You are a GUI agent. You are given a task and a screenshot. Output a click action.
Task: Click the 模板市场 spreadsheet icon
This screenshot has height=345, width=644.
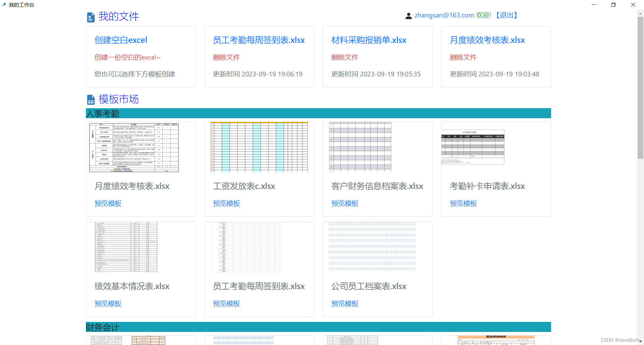91,99
